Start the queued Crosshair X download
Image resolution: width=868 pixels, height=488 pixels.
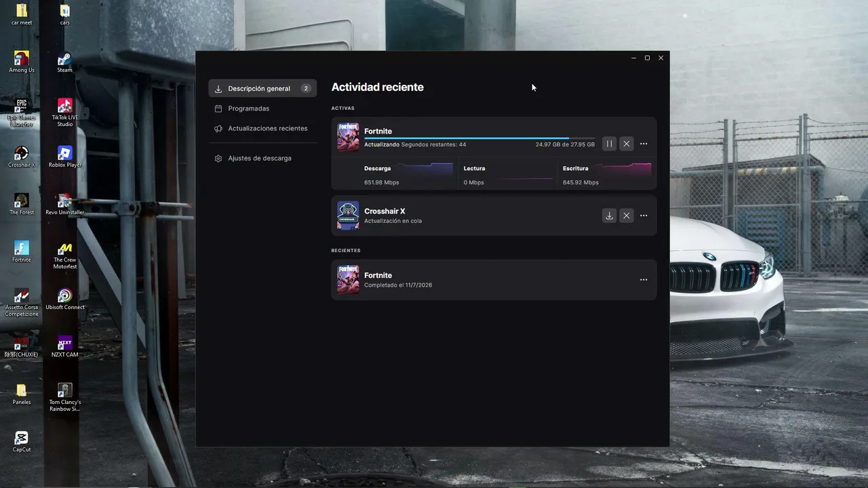(x=609, y=216)
